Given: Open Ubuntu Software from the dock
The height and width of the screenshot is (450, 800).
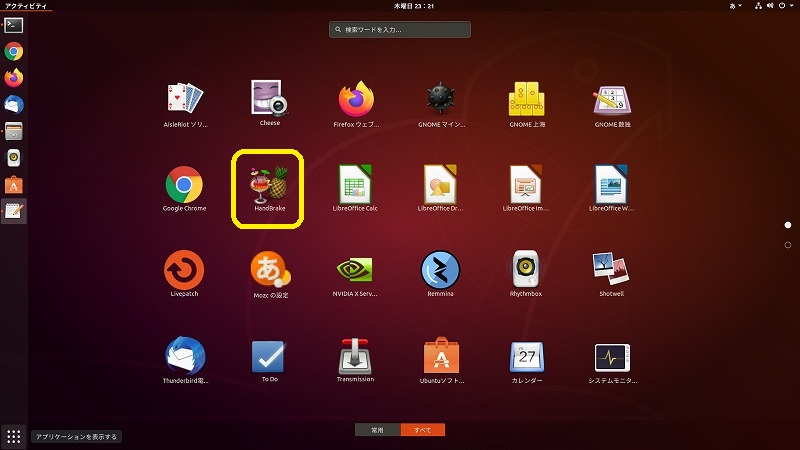Looking at the screenshot, I should click(14, 185).
